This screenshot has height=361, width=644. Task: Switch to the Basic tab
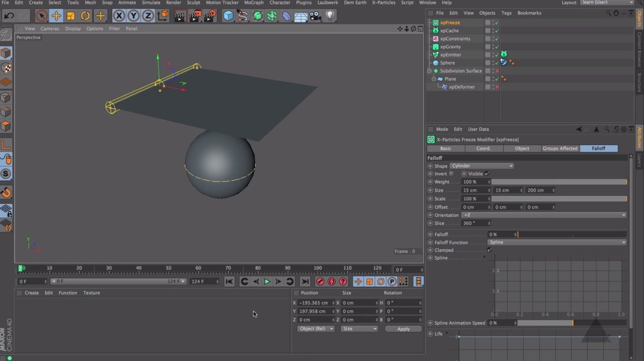pyautogui.click(x=445, y=148)
